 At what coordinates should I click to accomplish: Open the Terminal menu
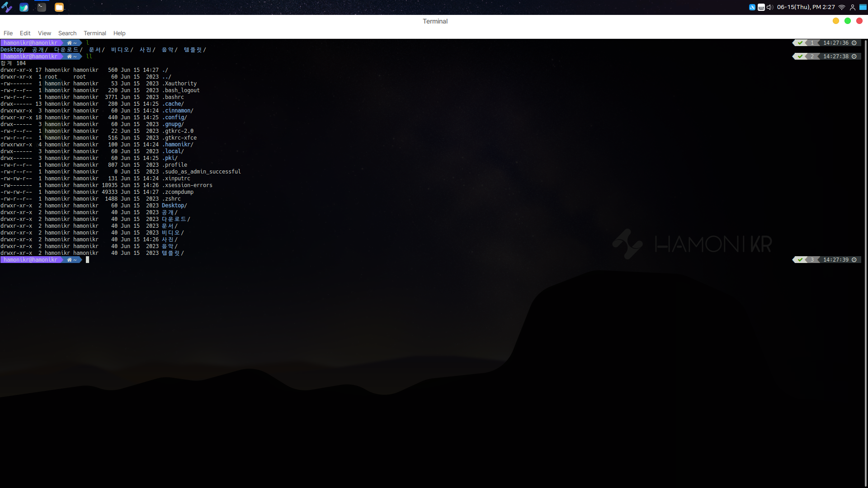(x=94, y=33)
